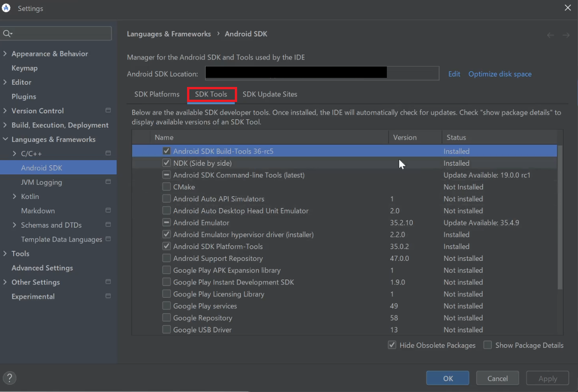
Task: Click project-level icon beside C/C++
Action: (108, 153)
